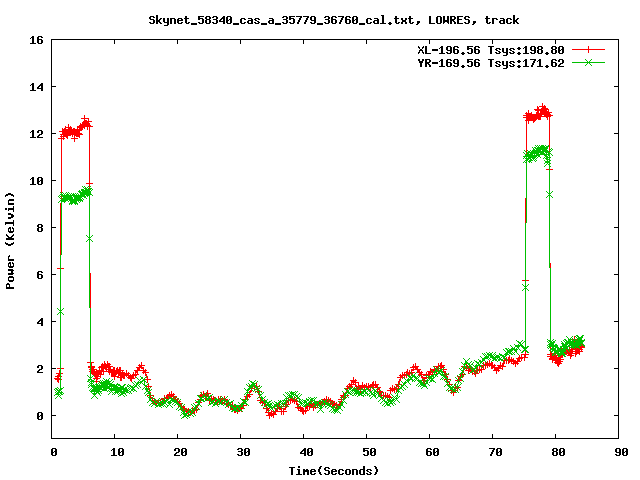This screenshot has width=640, height=480.
Task: Click y-axis tick label 2
Action: click(x=40, y=369)
